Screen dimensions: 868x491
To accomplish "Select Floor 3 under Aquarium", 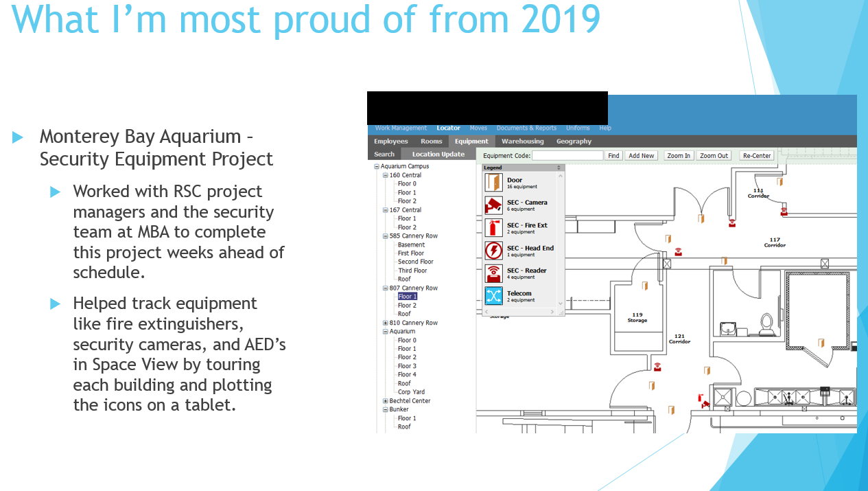I will point(408,366).
